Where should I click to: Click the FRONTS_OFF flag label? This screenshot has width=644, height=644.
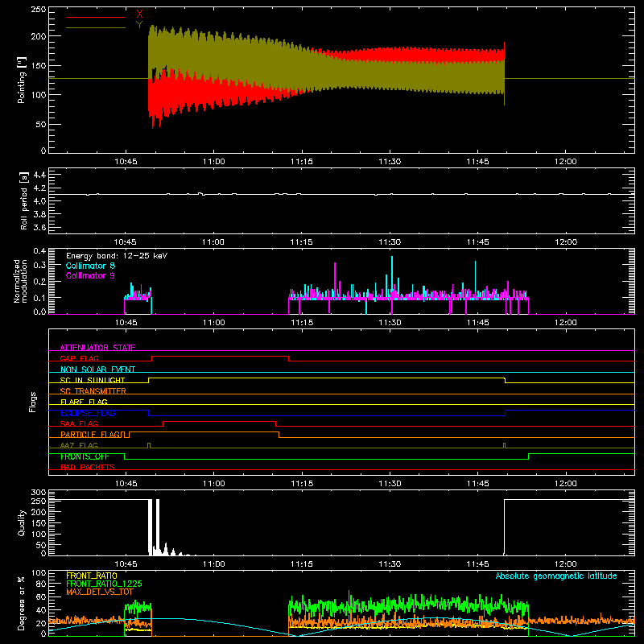point(85,456)
